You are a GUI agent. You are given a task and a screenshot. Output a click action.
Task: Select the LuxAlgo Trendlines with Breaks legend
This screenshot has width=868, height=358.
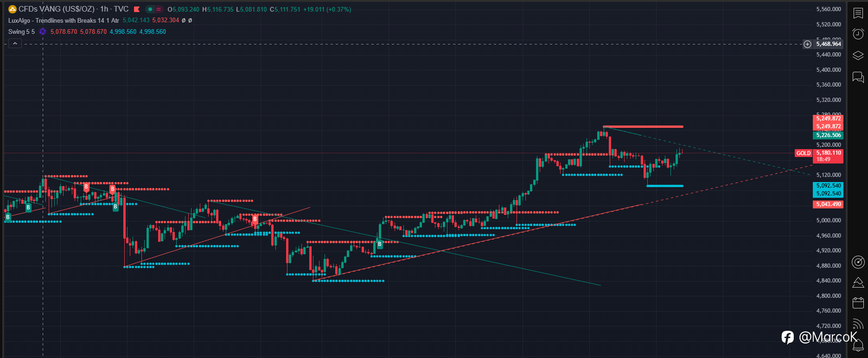pyautogui.click(x=64, y=20)
